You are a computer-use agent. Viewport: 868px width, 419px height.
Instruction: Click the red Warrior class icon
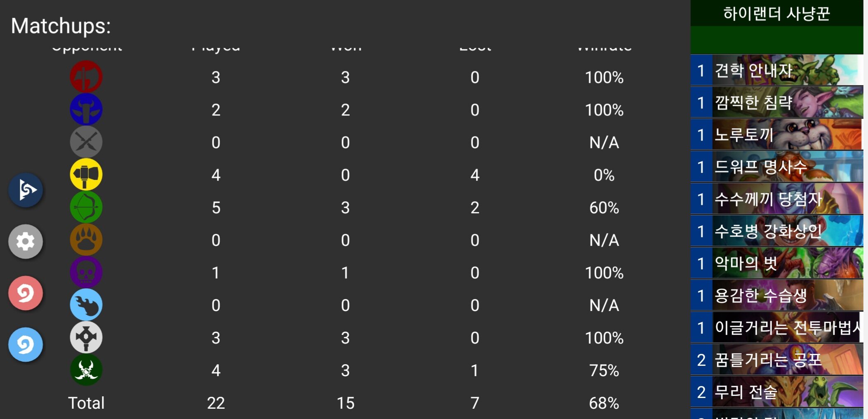tap(86, 77)
